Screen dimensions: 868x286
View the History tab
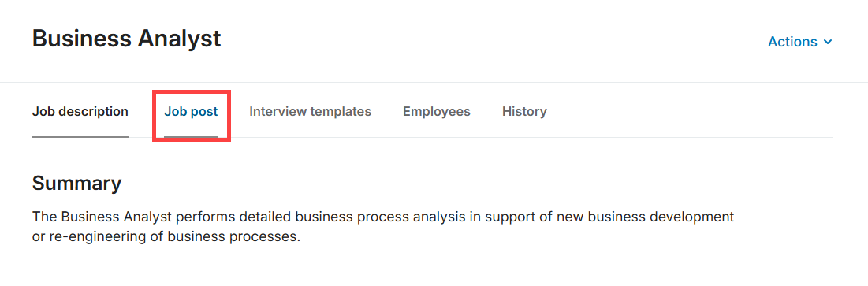click(524, 111)
